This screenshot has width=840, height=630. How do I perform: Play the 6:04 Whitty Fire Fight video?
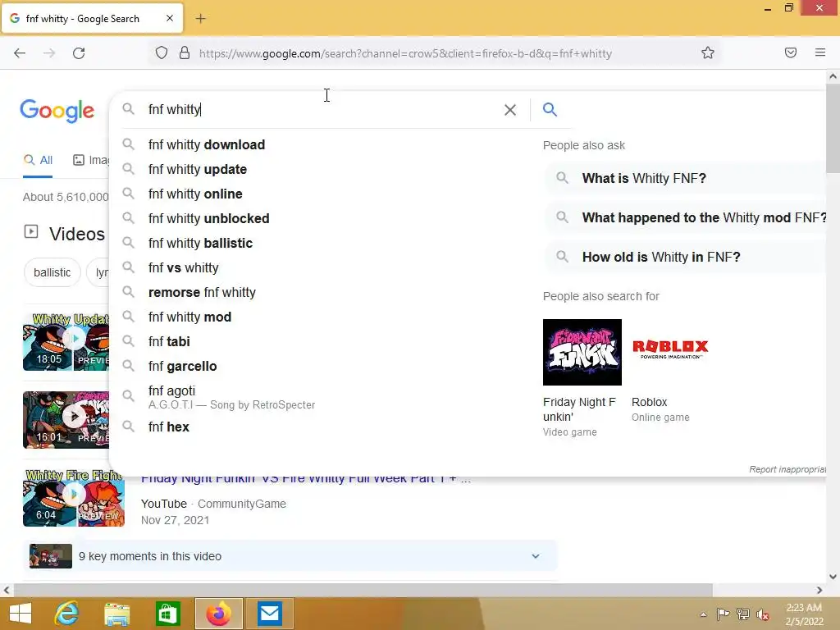click(x=74, y=498)
